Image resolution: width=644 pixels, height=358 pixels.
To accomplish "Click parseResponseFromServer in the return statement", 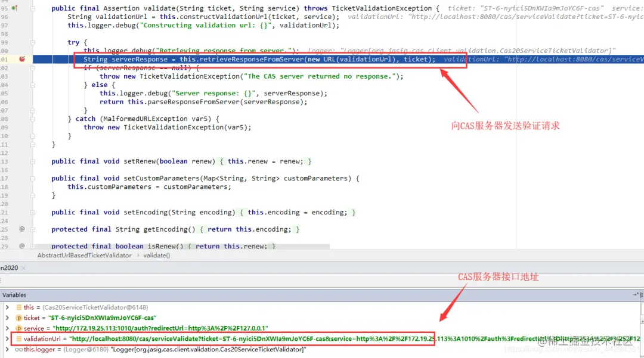I will click(192, 102).
